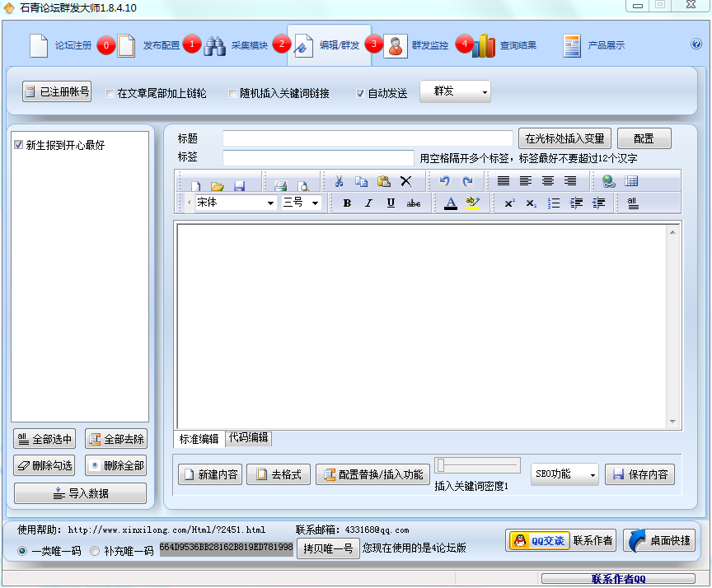712x588 pixels.
Task: Click the 产品展示 product display icon
Action: point(591,45)
